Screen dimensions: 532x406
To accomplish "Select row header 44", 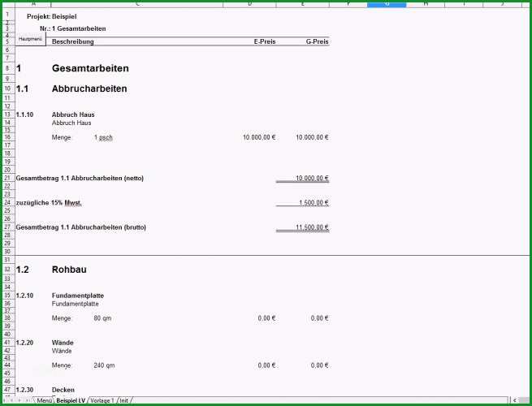I will (x=7, y=365).
